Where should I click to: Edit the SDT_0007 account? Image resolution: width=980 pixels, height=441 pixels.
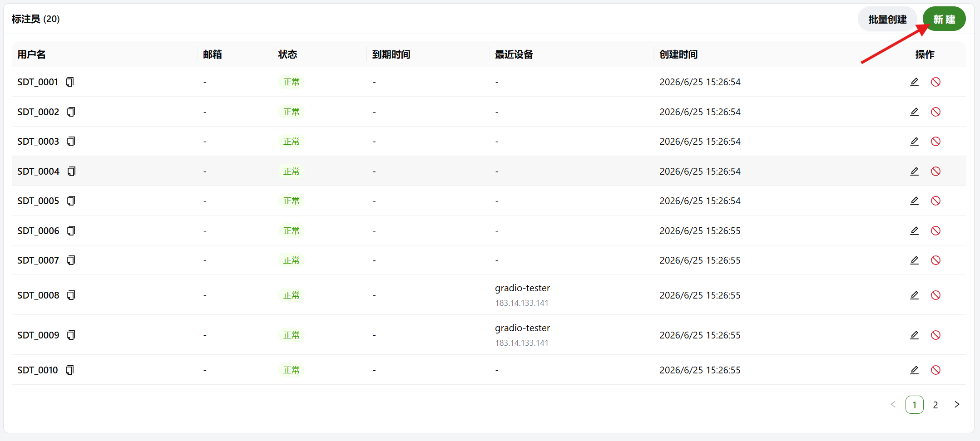coord(914,260)
